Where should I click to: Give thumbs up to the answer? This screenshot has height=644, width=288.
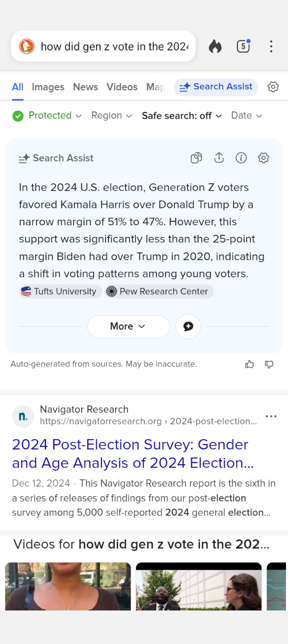pos(249,364)
